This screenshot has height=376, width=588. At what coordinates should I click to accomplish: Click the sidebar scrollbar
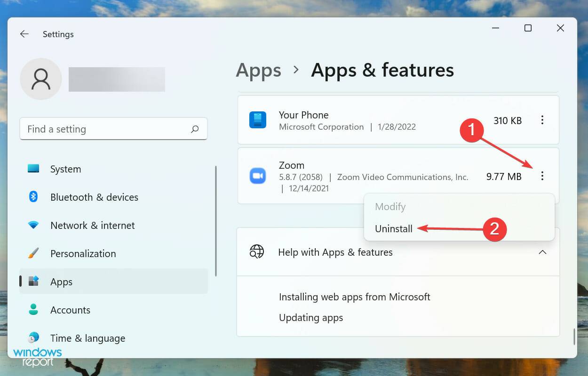[215, 216]
